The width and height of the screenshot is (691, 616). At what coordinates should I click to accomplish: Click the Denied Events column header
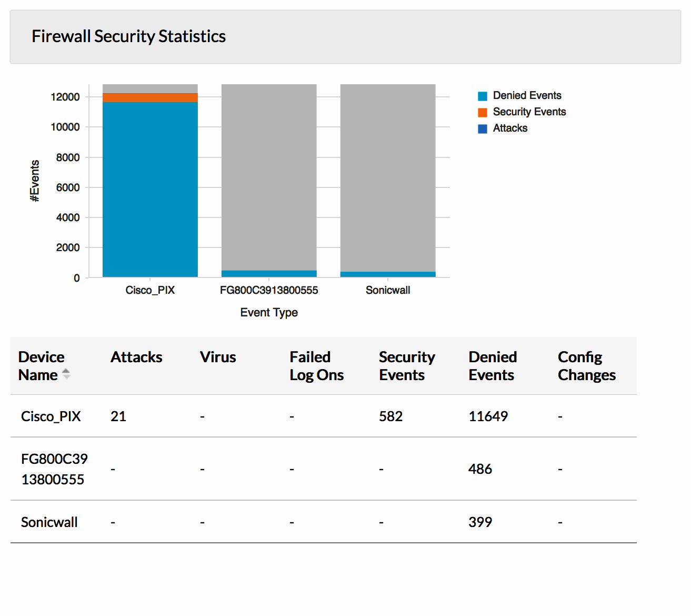(x=493, y=365)
